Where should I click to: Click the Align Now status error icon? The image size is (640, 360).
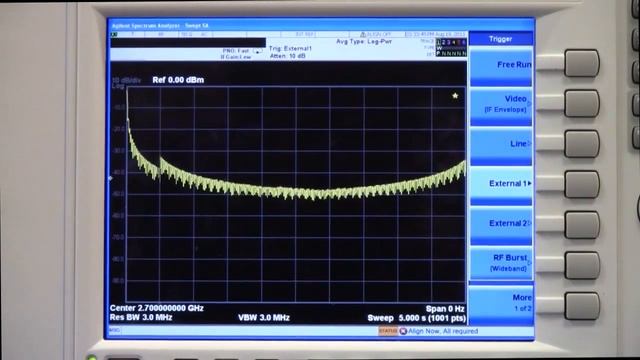[x=403, y=331]
